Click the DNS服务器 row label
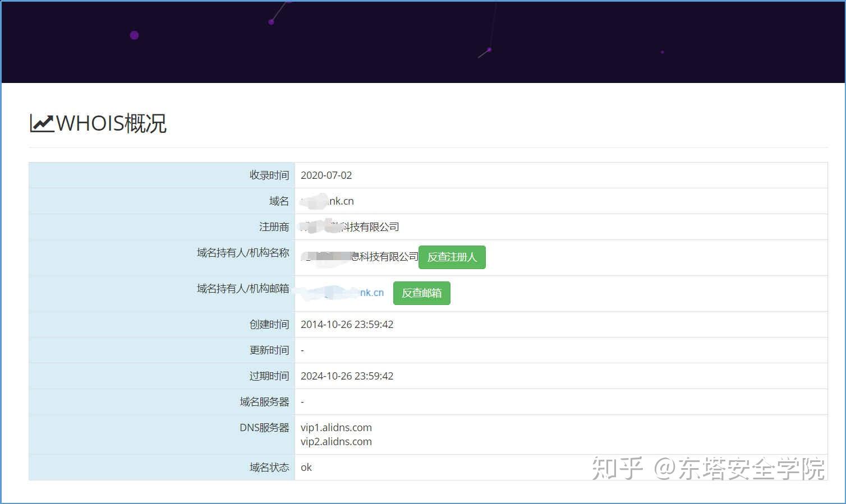846x504 pixels. click(264, 427)
